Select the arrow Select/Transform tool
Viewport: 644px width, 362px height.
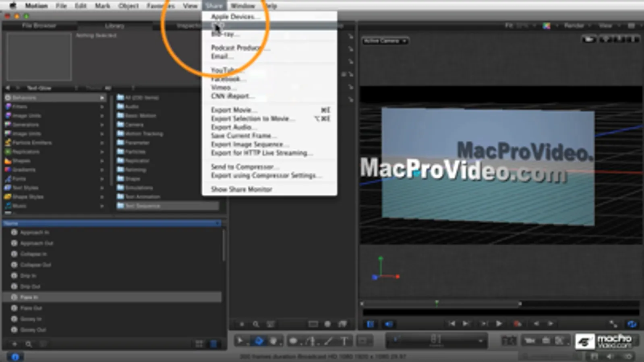point(240,341)
